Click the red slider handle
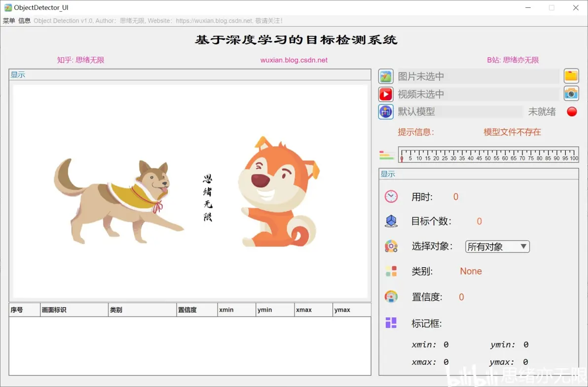This screenshot has width=588, height=387. [x=402, y=158]
